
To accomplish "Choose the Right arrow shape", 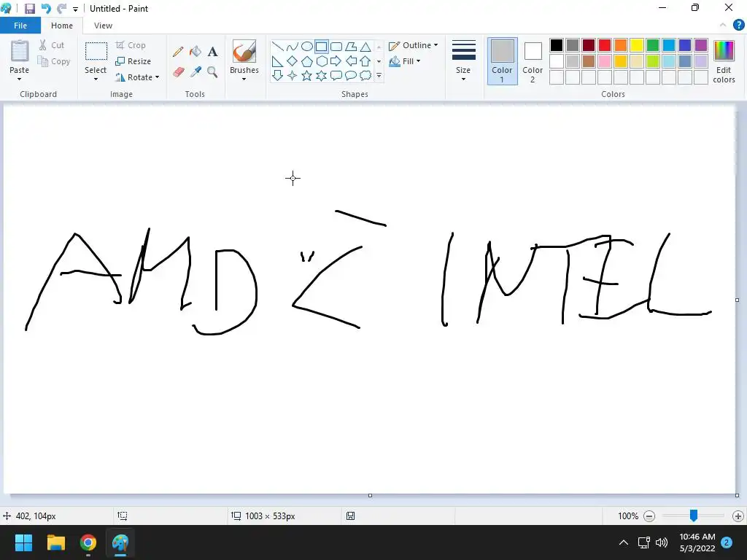I will click(x=336, y=61).
